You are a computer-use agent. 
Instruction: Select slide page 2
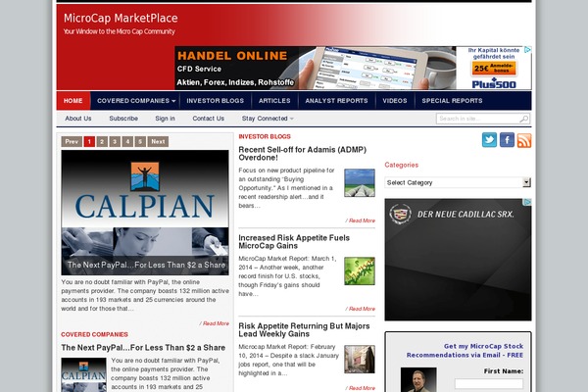pyautogui.click(x=102, y=141)
